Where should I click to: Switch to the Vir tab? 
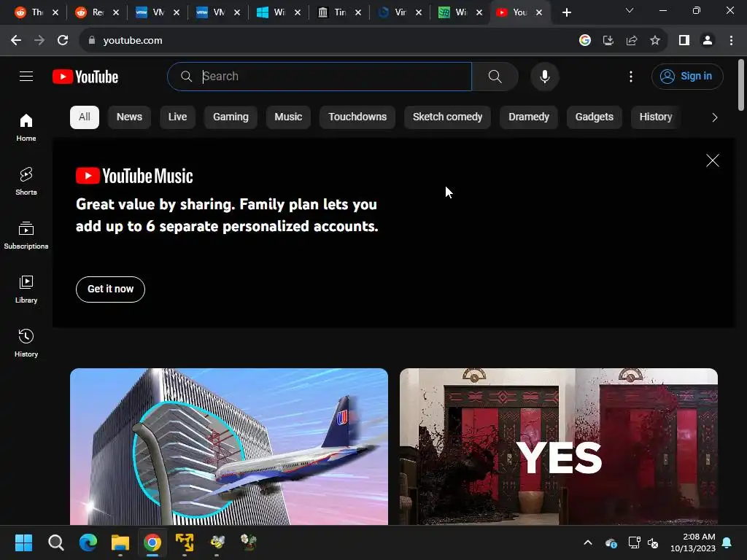click(399, 12)
